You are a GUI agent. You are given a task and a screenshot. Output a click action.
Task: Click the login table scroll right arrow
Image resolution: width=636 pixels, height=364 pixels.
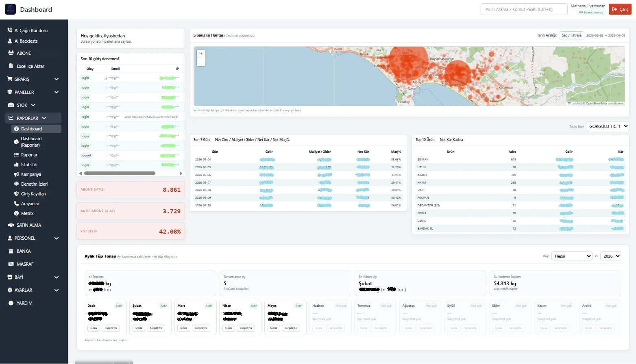[x=181, y=173]
